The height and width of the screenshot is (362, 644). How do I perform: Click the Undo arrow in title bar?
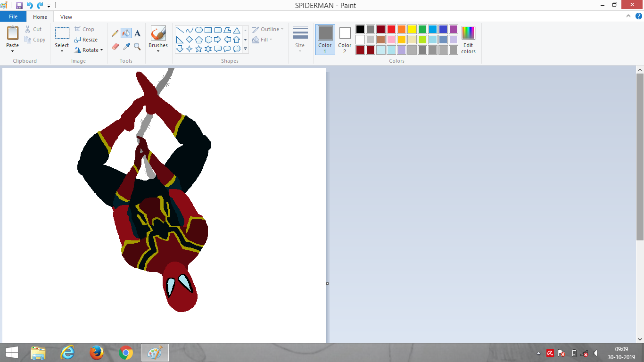[x=30, y=6]
